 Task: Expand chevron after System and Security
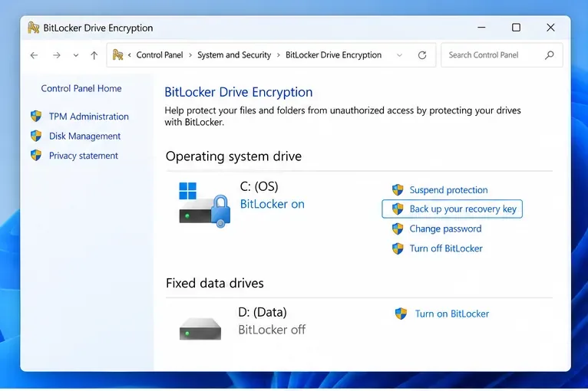pyautogui.click(x=278, y=55)
